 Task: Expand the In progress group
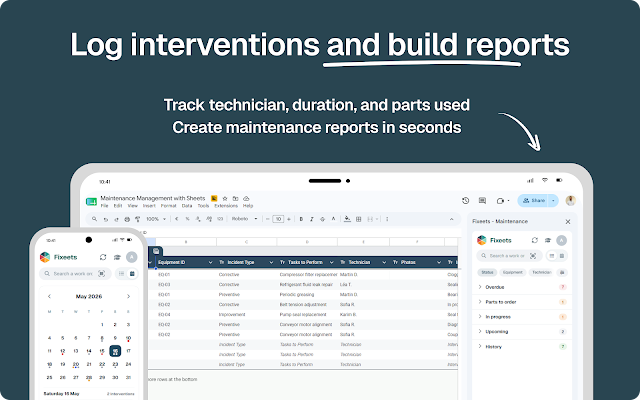tap(522, 317)
